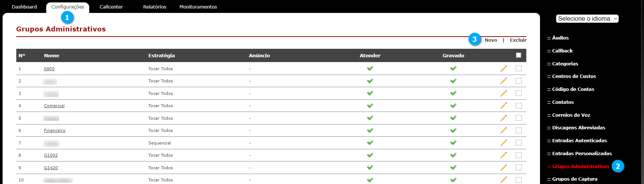644x184 pixels.
Task: Click pencil icon in Comercial row
Action: pyautogui.click(x=503, y=105)
